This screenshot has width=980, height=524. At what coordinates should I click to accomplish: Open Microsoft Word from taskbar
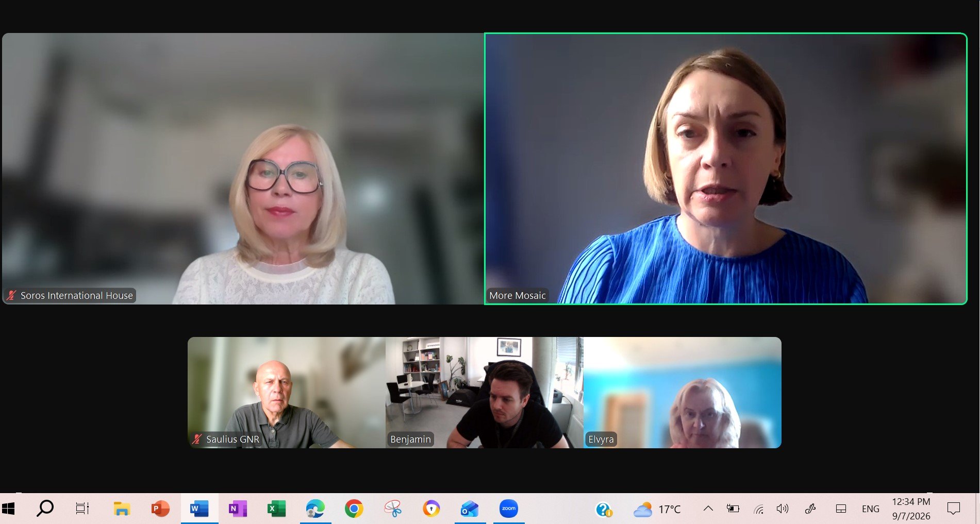[199, 509]
